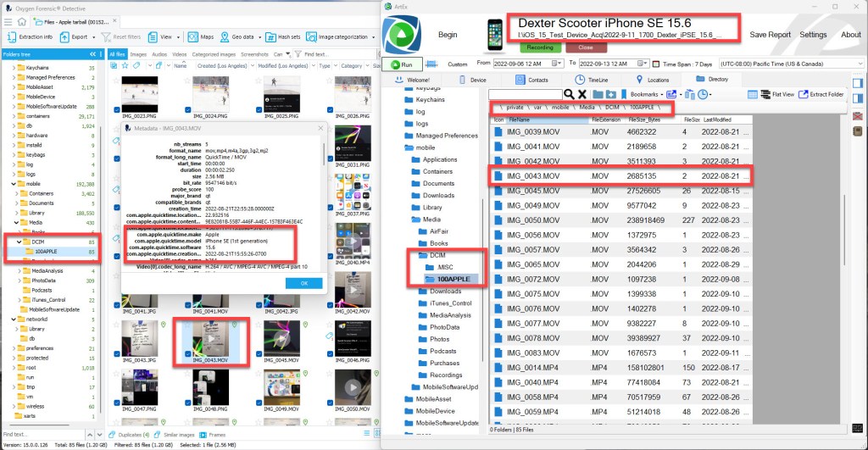The image size is (868, 450).
Task: Open the Export dropdown arrow
Action: (x=93, y=37)
